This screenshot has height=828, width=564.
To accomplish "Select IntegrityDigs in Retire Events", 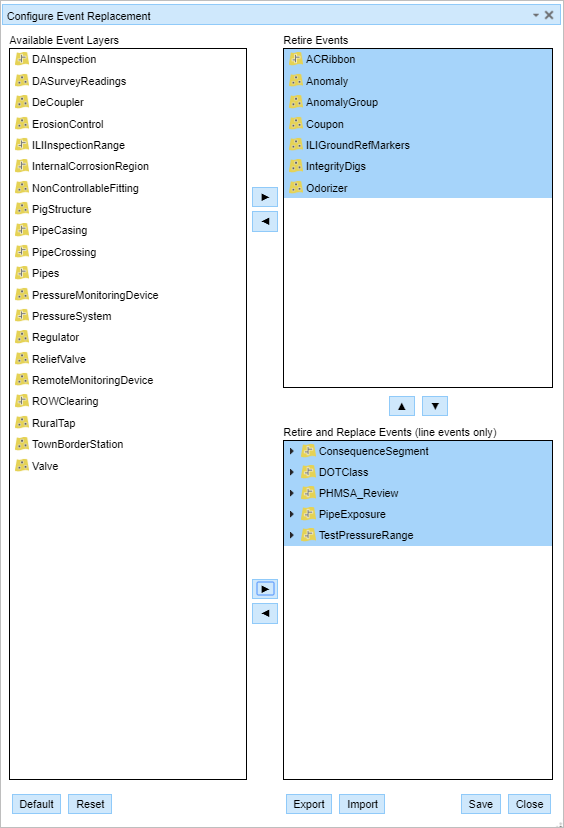I will (418, 166).
